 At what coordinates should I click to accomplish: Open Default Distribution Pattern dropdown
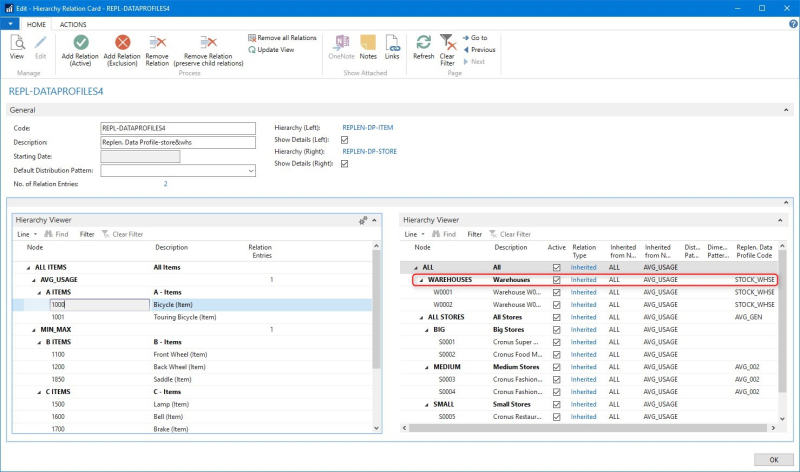pyautogui.click(x=251, y=170)
